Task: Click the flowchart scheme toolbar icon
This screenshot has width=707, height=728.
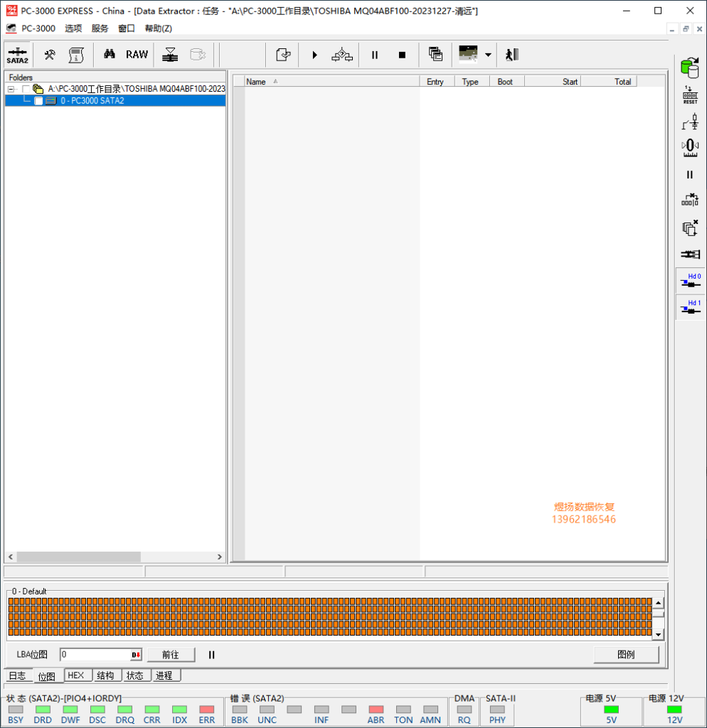Action: (342, 55)
